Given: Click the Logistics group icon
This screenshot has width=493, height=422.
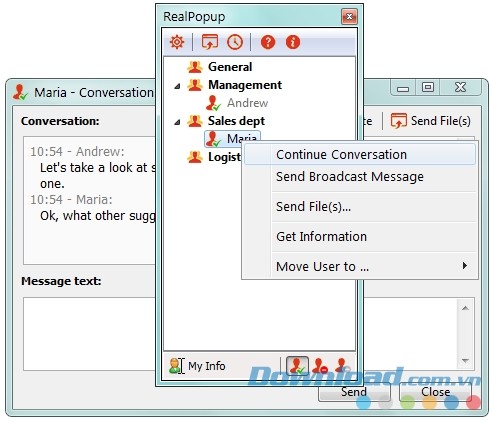Looking at the screenshot, I should (x=195, y=157).
